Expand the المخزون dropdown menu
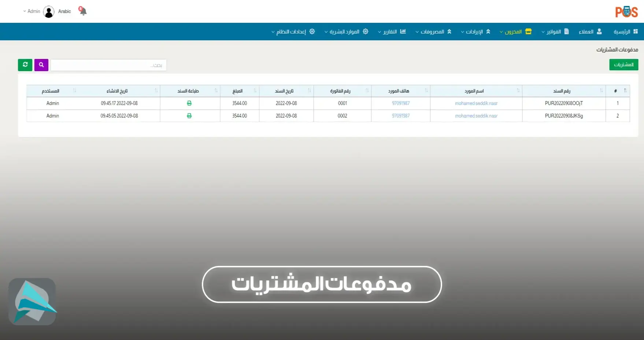The width and height of the screenshot is (644, 340). pyautogui.click(x=515, y=32)
